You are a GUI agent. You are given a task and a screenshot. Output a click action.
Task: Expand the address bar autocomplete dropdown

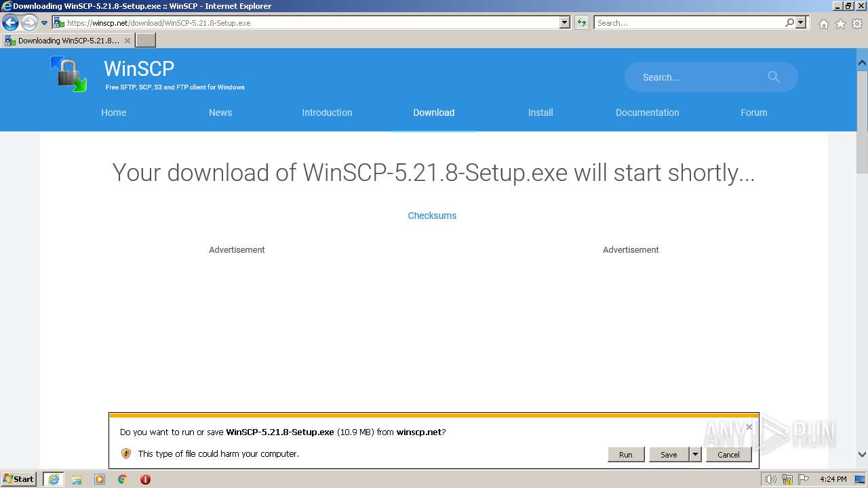(x=565, y=23)
